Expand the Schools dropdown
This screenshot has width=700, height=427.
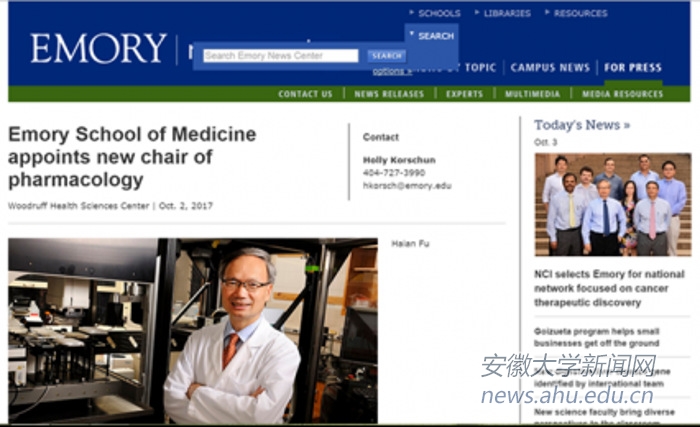click(435, 13)
